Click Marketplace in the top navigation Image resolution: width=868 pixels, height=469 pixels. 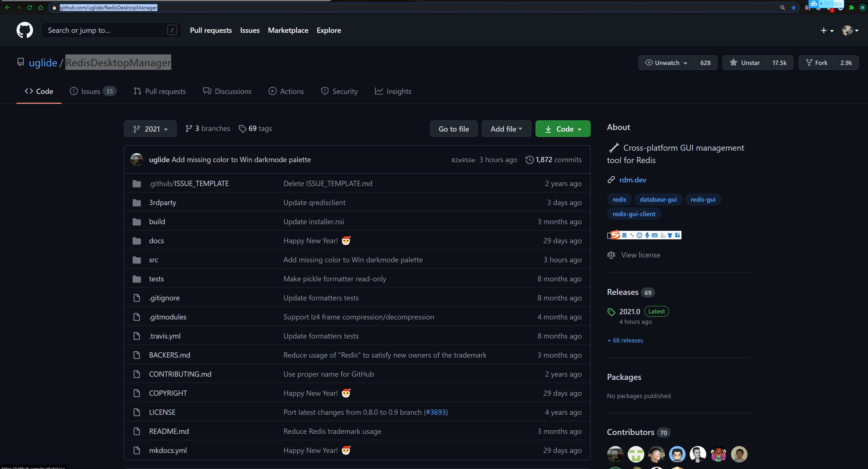coord(288,30)
